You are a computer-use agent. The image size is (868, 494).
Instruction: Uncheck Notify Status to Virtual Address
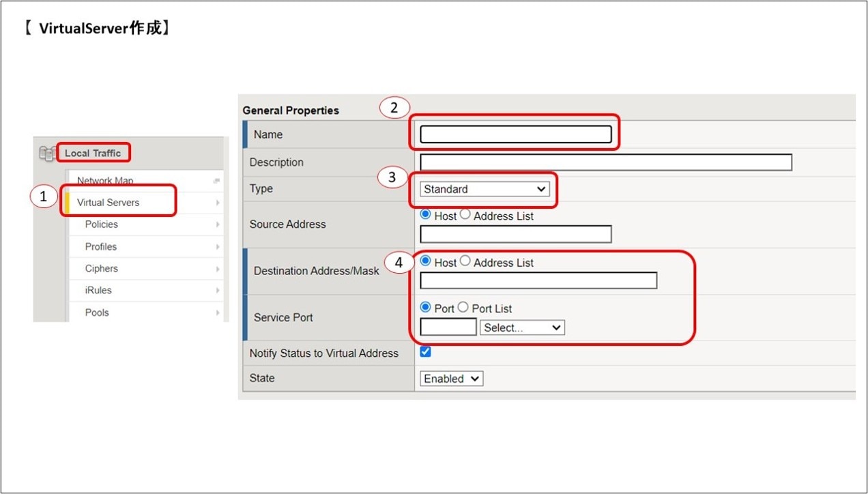point(426,352)
